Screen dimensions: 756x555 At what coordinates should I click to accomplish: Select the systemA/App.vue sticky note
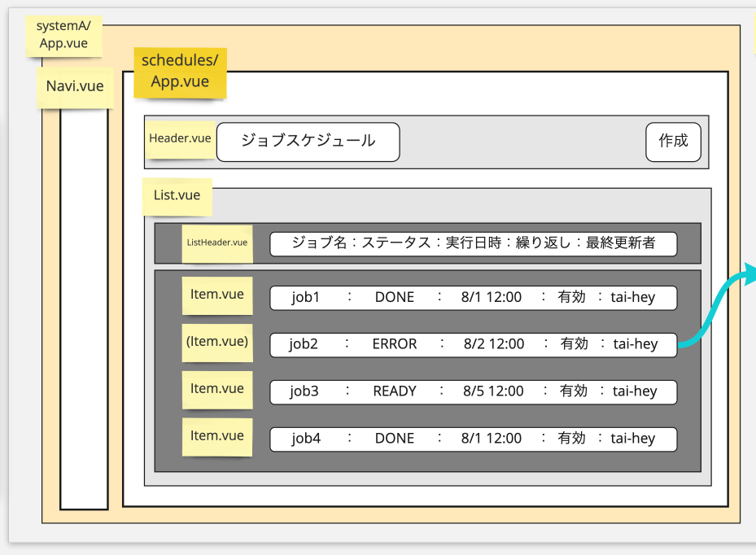tap(63, 33)
